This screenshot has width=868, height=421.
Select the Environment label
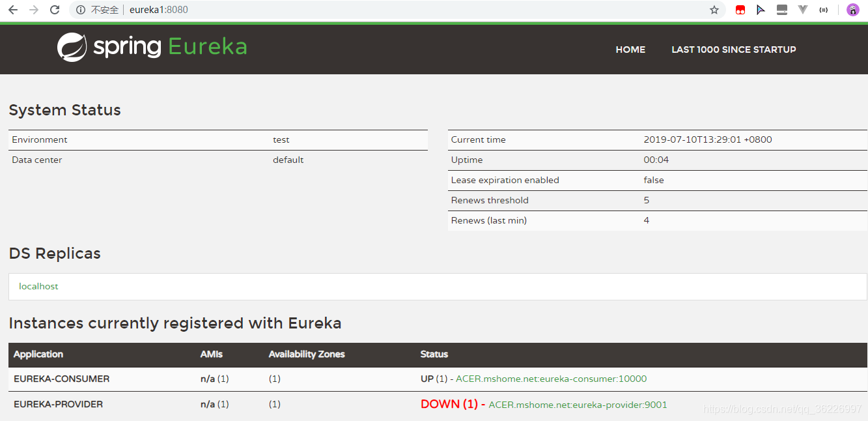(x=40, y=139)
